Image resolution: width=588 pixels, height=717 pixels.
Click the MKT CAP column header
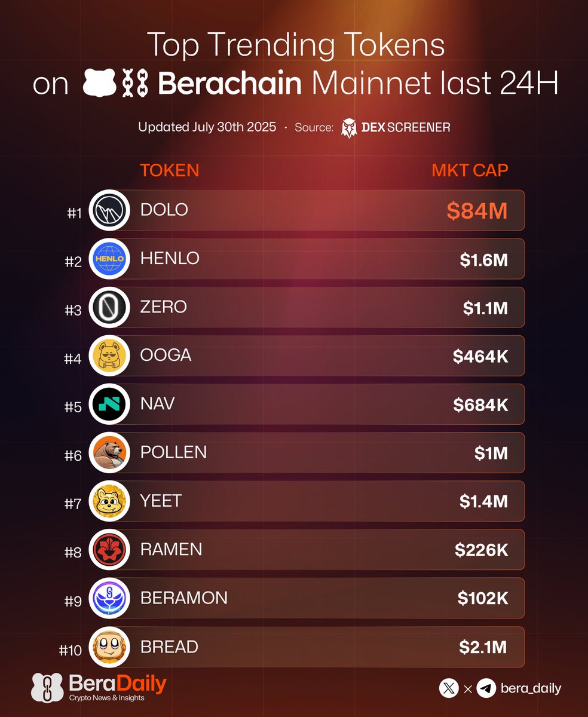coord(470,170)
